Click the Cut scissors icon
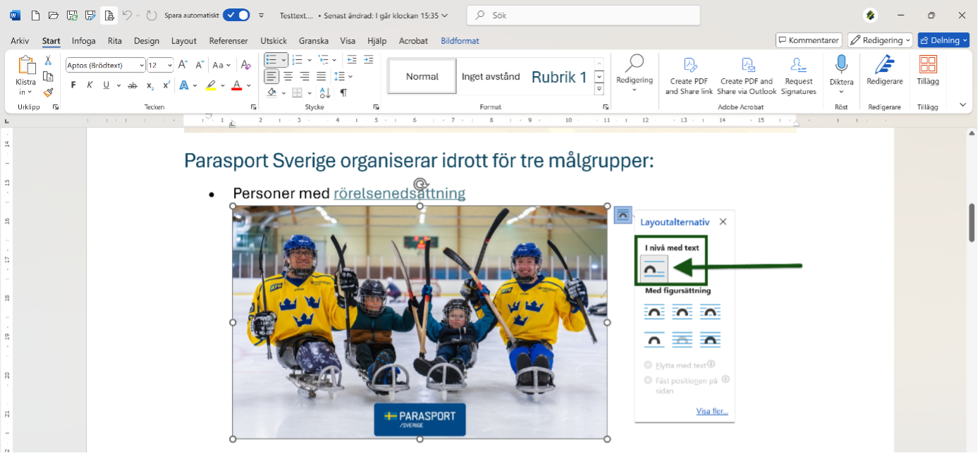The width and height of the screenshot is (980, 454). tap(48, 61)
